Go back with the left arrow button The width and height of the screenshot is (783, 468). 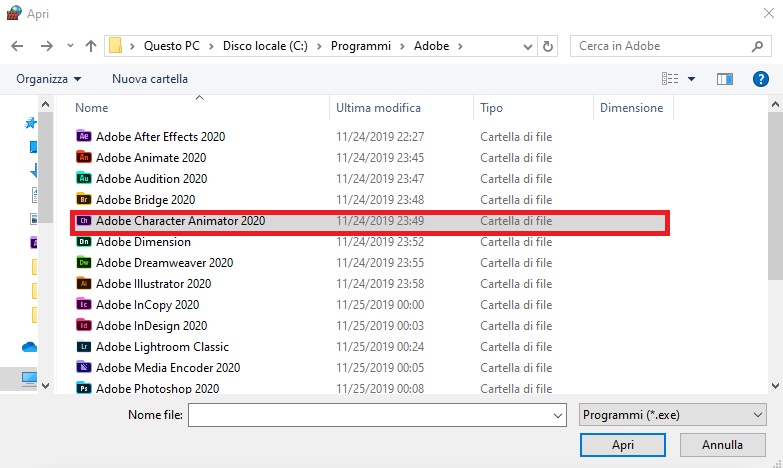coord(17,46)
